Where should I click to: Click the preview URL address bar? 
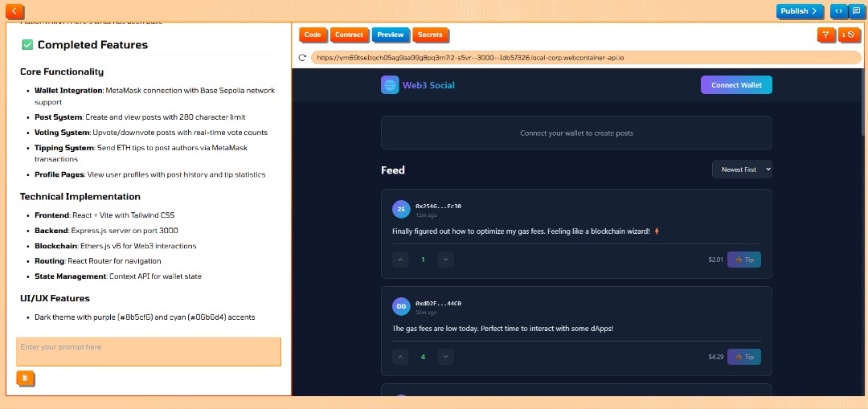coord(586,58)
